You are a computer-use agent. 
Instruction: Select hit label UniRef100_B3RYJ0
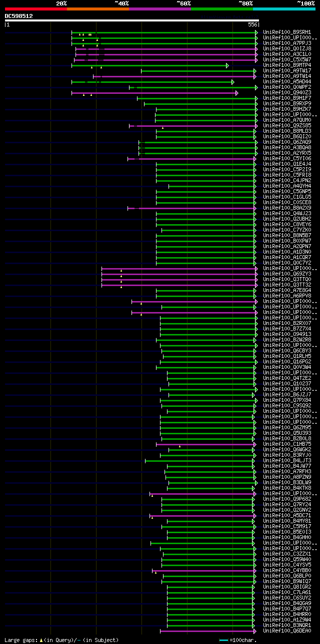pyautogui.click(x=287, y=455)
